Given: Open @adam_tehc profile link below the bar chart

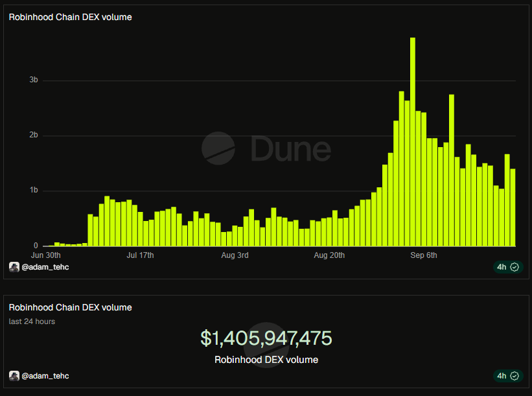Looking at the screenshot, I should [45, 267].
